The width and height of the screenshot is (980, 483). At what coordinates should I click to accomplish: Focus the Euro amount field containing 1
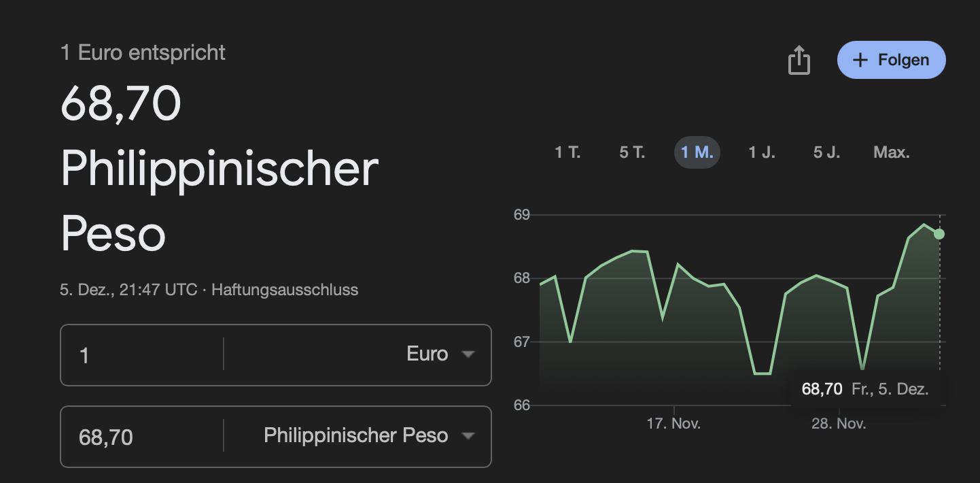tap(143, 355)
